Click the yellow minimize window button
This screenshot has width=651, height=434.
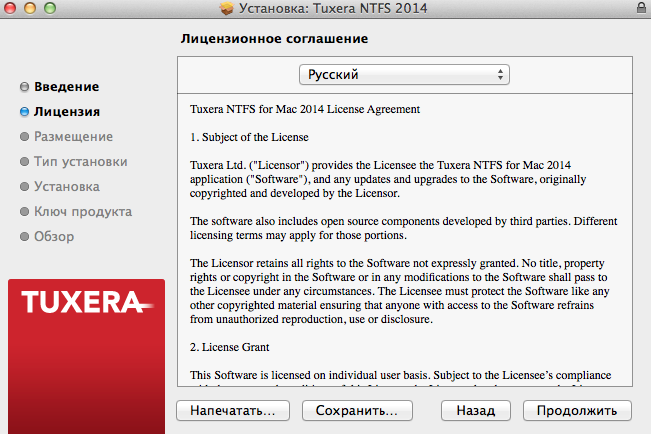tap(29, 7)
